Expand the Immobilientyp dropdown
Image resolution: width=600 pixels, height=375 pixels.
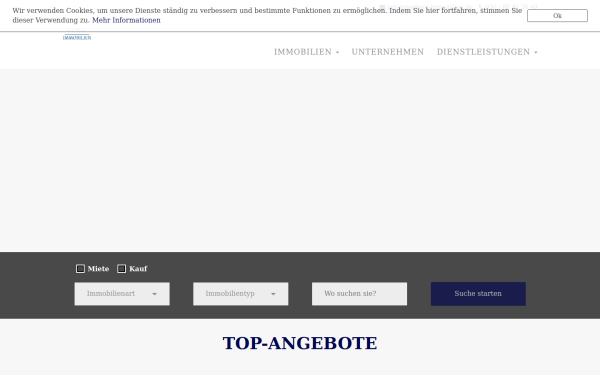tap(241, 294)
